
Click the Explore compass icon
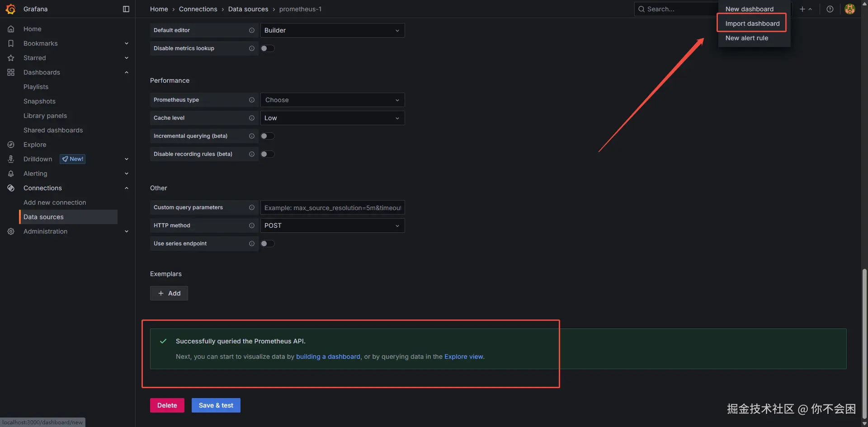pos(11,145)
